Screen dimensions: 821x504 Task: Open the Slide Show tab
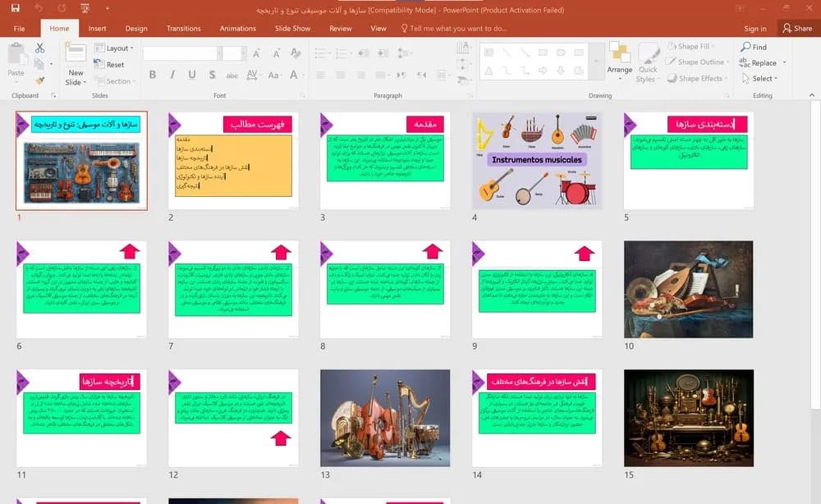(x=292, y=28)
